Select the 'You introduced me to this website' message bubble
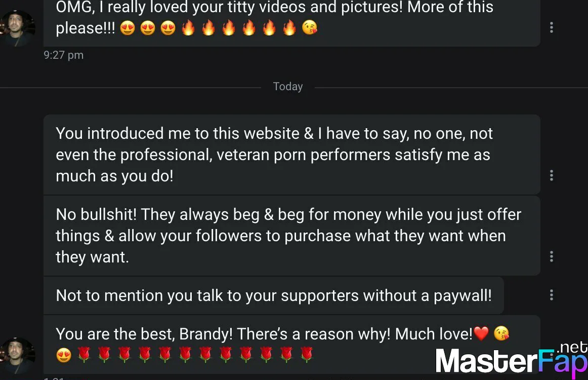 pyautogui.click(x=292, y=155)
